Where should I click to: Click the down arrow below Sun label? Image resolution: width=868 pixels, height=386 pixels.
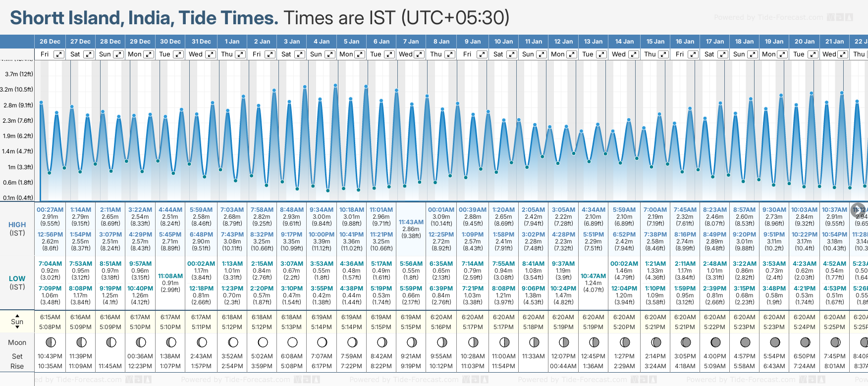(x=17, y=328)
